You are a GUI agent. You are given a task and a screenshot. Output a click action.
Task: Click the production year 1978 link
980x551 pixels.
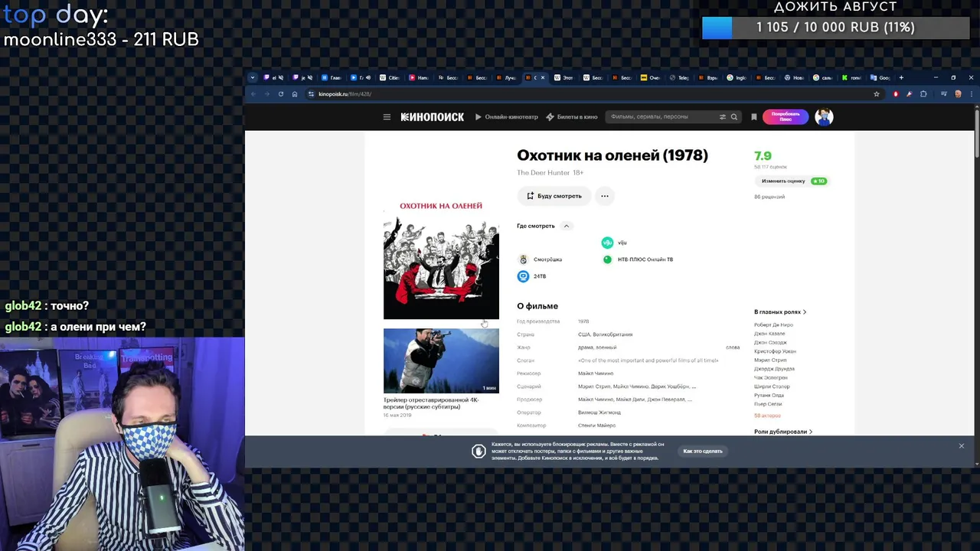pos(583,321)
